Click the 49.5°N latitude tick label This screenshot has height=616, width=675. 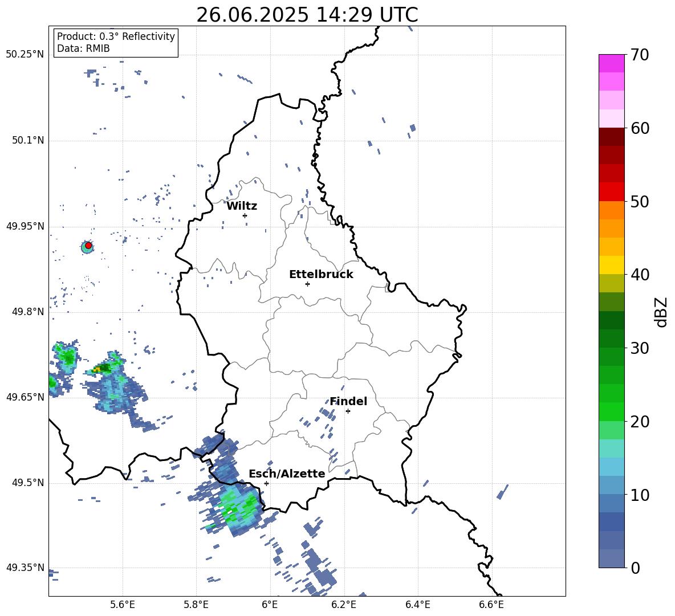(27, 483)
